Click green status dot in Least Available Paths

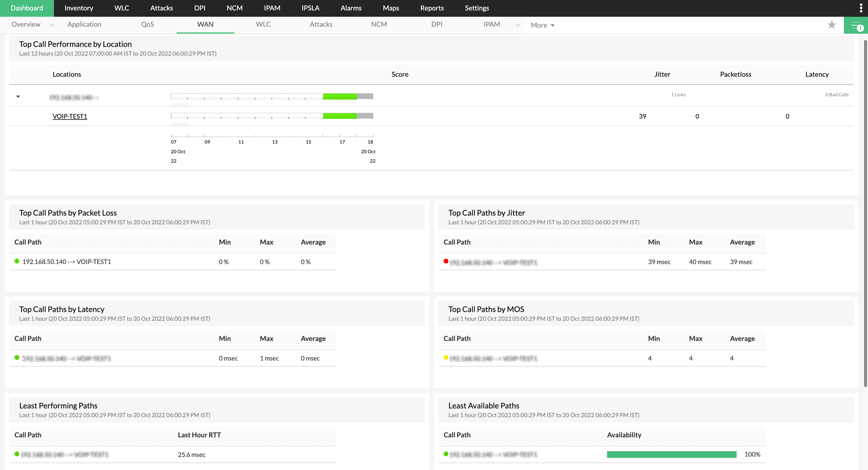coord(446,454)
